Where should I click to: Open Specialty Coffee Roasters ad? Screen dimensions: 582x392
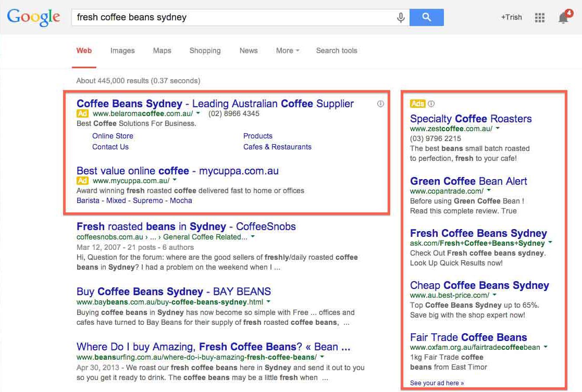point(470,119)
